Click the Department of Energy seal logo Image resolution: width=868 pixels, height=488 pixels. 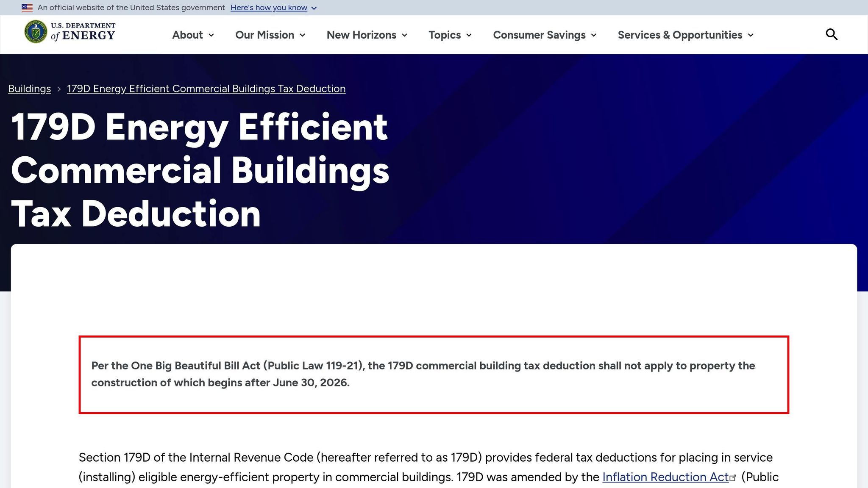(36, 32)
